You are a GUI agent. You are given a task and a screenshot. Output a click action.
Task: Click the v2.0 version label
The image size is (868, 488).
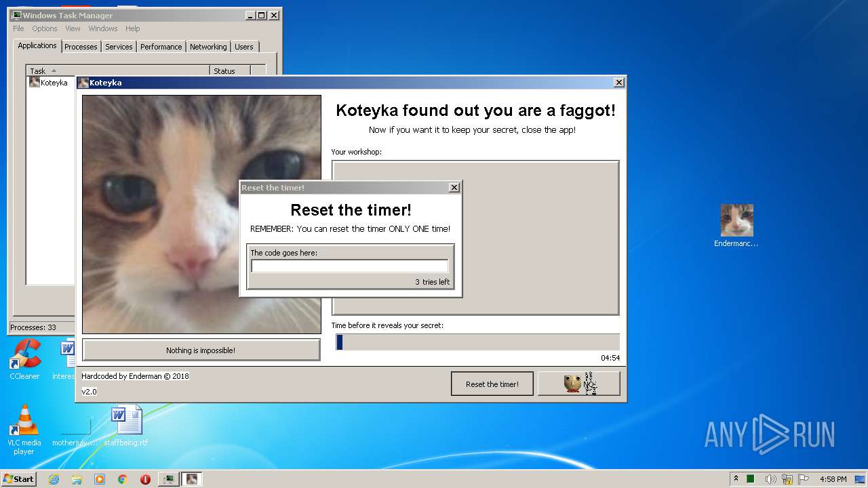point(89,392)
